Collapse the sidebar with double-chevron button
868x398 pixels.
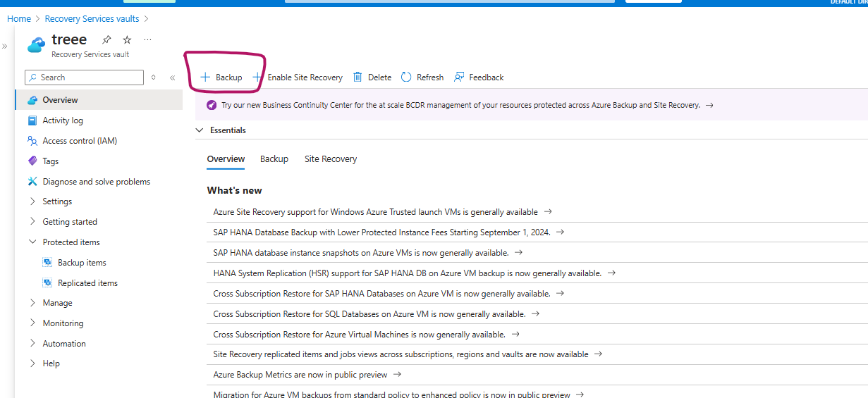click(172, 78)
